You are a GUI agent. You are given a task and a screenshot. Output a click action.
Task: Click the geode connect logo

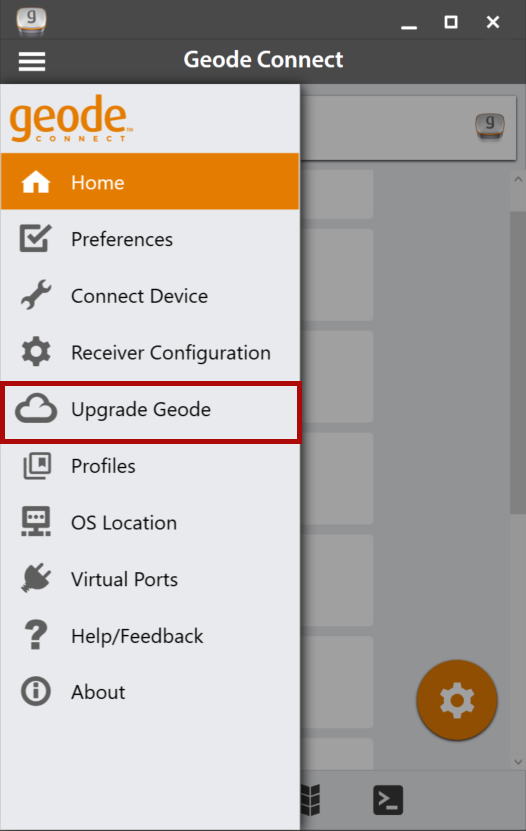[x=71, y=119]
